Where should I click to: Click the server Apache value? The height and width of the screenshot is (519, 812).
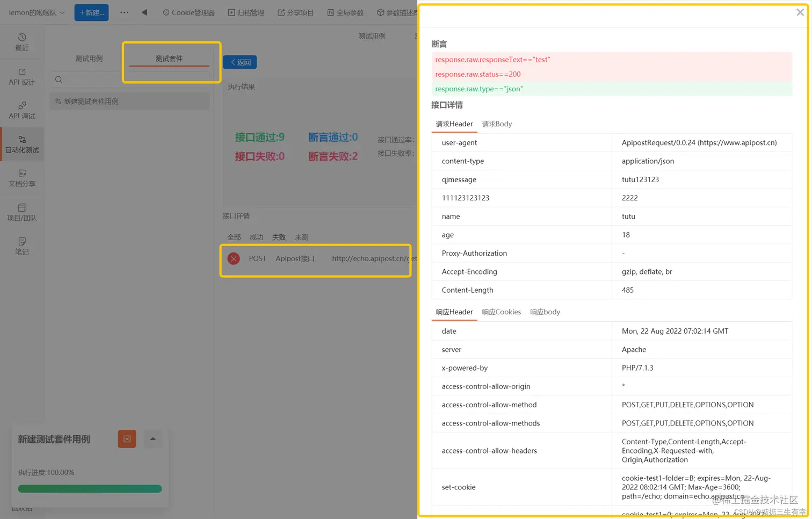click(x=634, y=350)
